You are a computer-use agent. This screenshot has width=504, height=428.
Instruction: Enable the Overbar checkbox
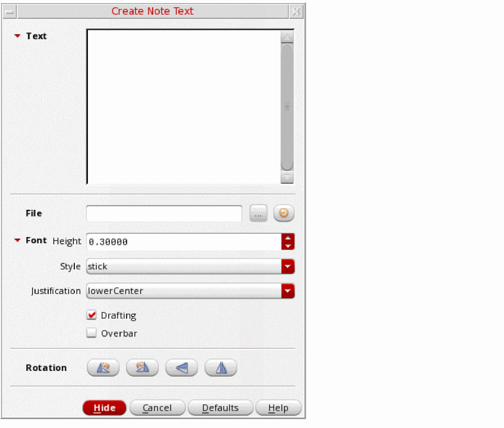[x=92, y=333]
